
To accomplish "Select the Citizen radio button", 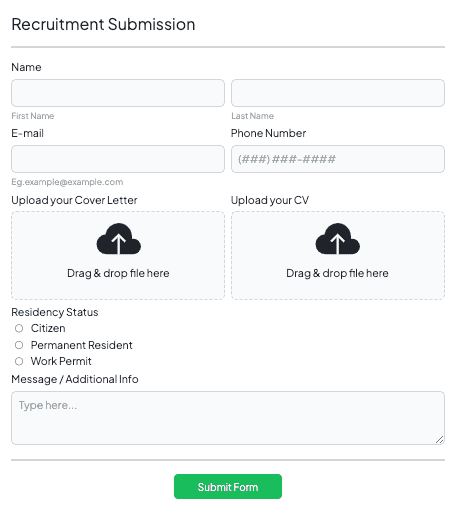I will click(19, 328).
